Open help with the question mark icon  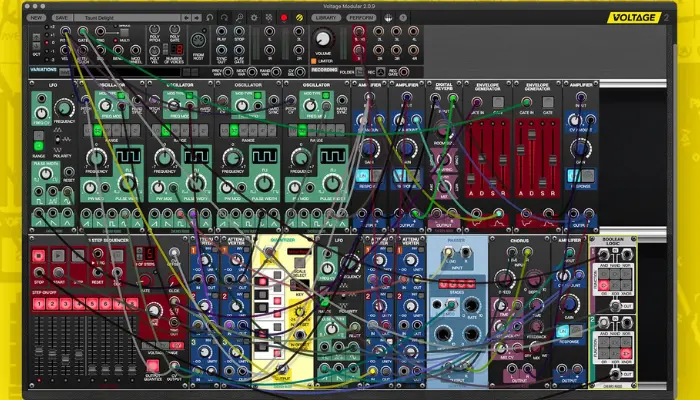pos(403,18)
